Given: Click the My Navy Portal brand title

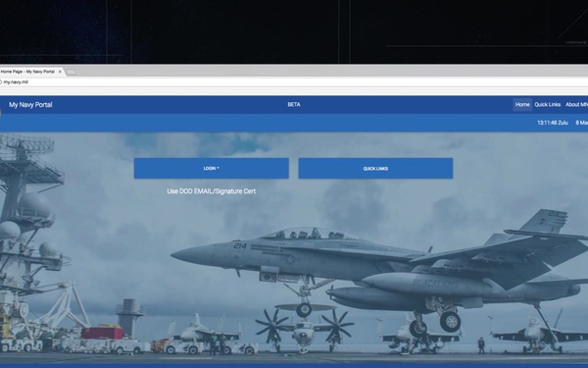Looking at the screenshot, I should pos(30,105).
